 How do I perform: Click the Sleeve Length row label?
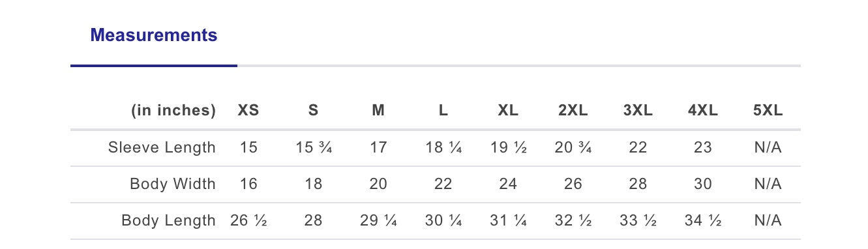(x=162, y=147)
